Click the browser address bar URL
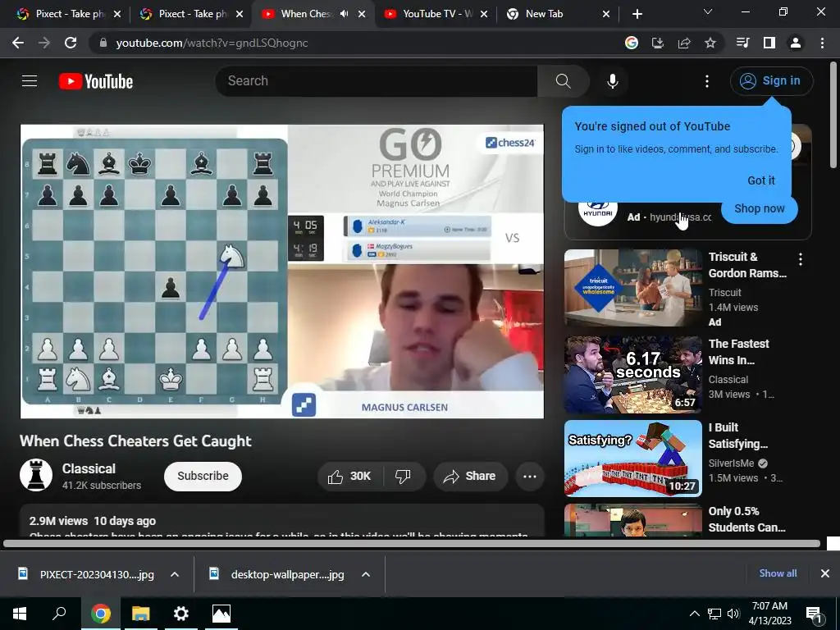The height and width of the screenshot is (630, 840). pyautogui.click(x=212, y=43)
